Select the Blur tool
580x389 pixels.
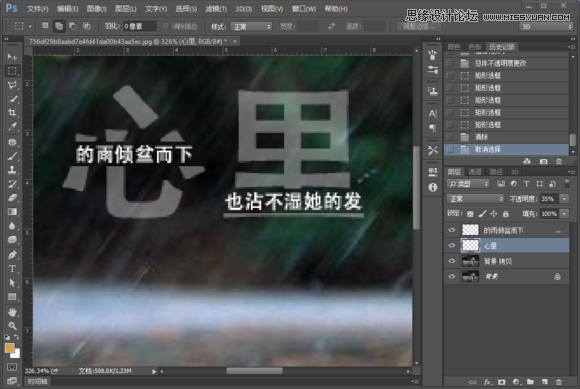click(12, 226)
